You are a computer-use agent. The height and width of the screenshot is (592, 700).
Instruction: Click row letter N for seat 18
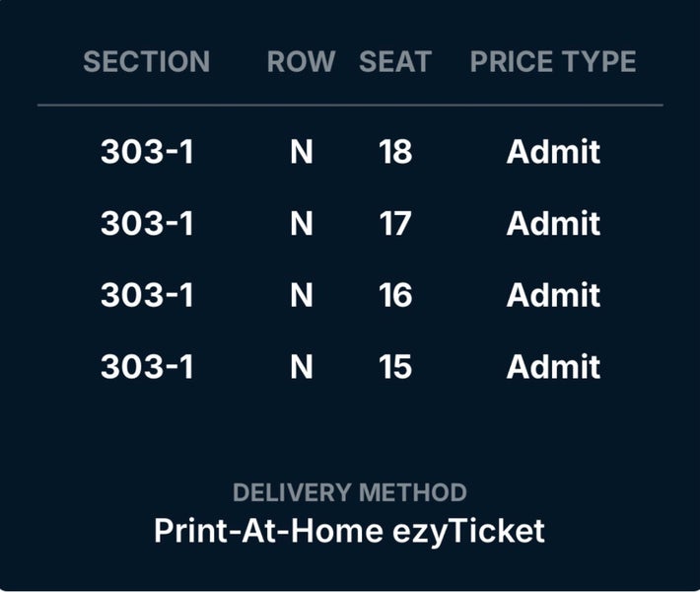[x=301, y=152]
